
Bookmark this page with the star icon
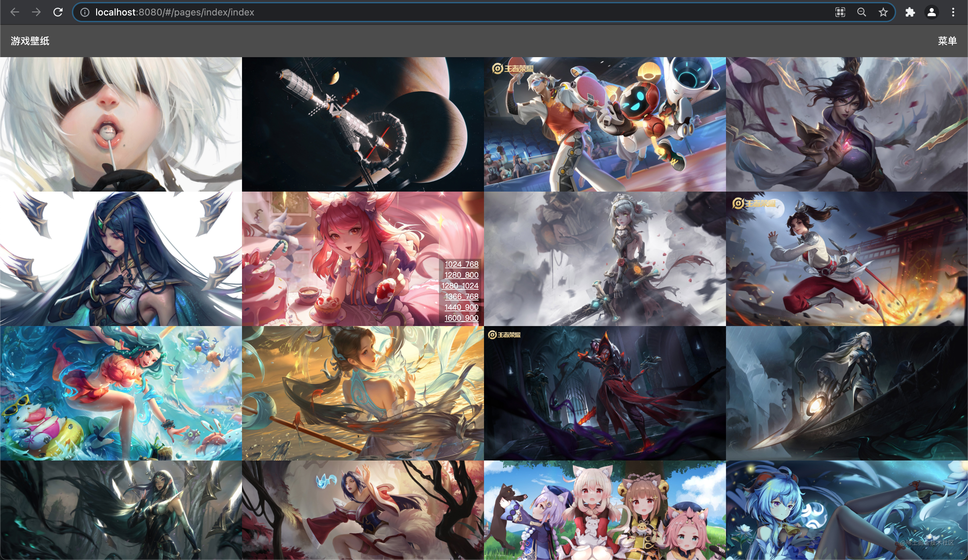coord(883,12)
